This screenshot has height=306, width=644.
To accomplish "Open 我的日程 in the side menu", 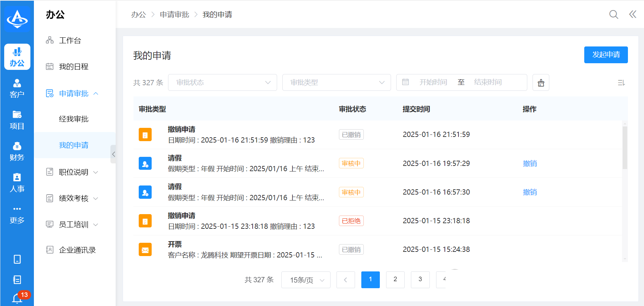I will (x=74, y=67).
